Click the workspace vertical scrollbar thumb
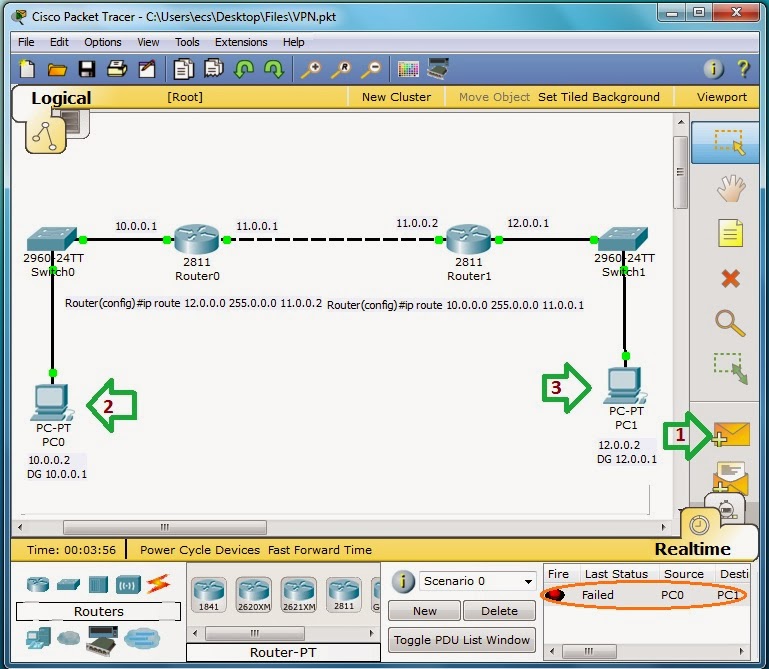The image size is (769, 669). point(680,172)
